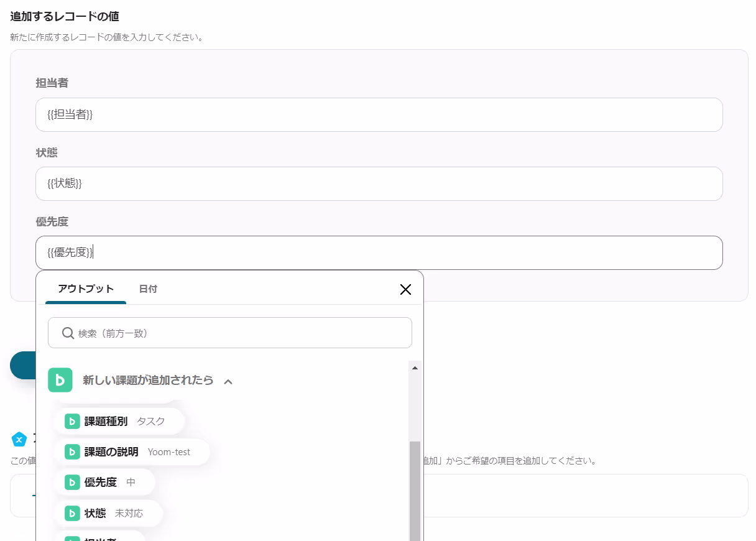Click the Backlog icon on 課題の説明 chip
This screenshot has width=756, height=541.
[x=72, y=451]
